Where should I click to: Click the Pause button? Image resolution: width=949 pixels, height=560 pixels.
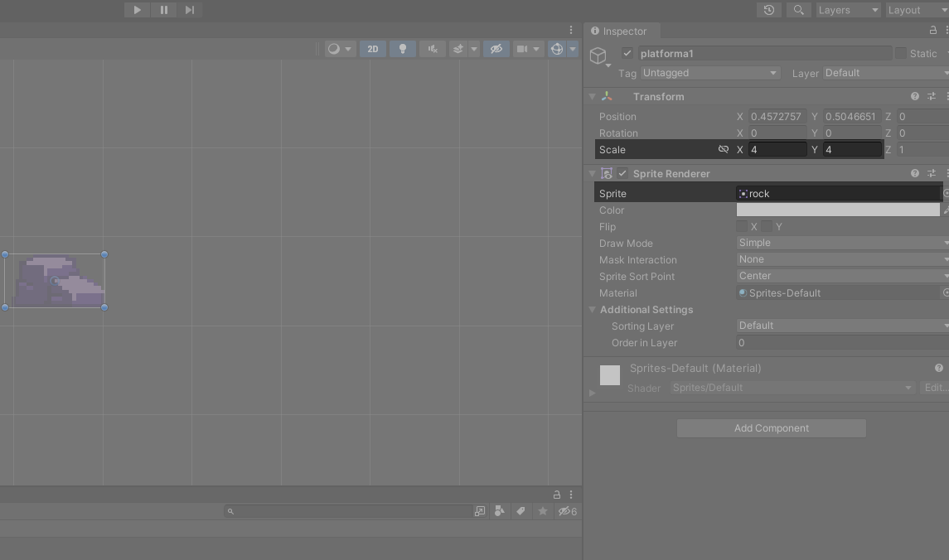(163, 10)
